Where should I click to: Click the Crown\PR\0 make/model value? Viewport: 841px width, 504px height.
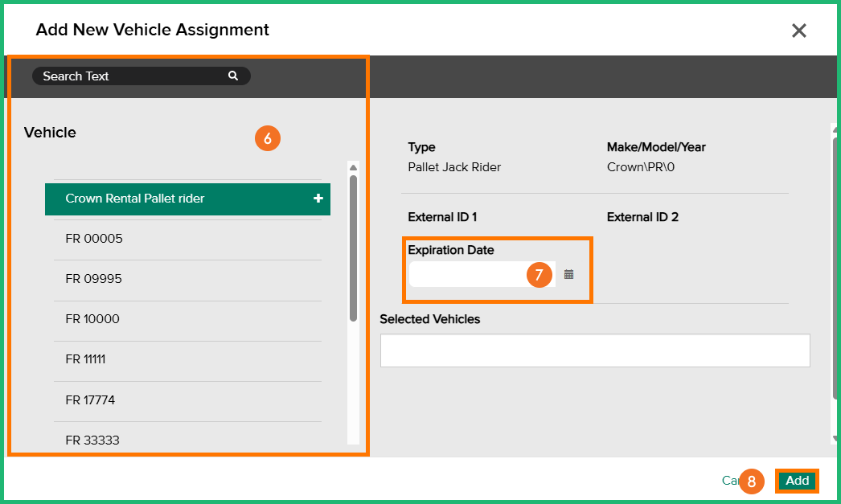[x=641, y=167]
